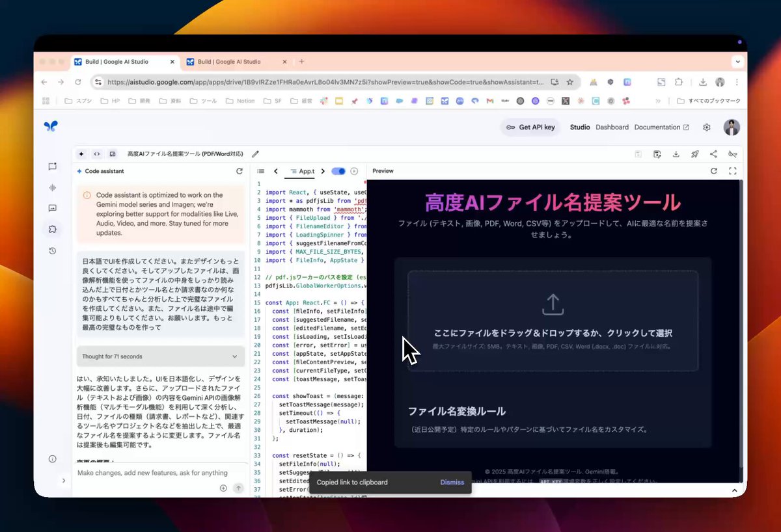Screen dimensions: 781x532
Task: Open Chrome downloads icon
Action: pyautogui.click(x=703, y=82)
